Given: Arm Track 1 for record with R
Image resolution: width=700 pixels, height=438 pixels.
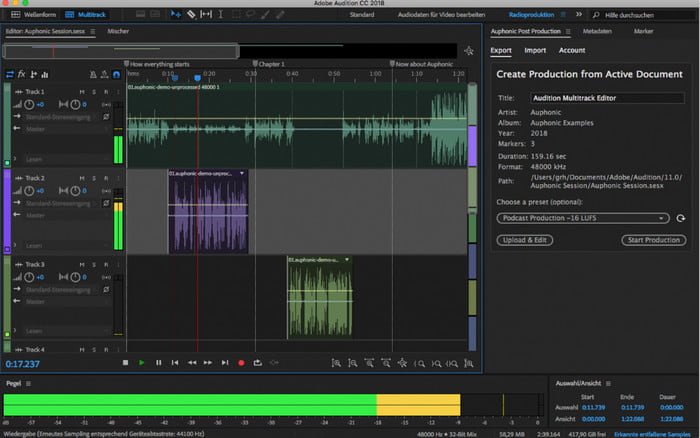Looking at the screenshot, I should pos(106,92).
